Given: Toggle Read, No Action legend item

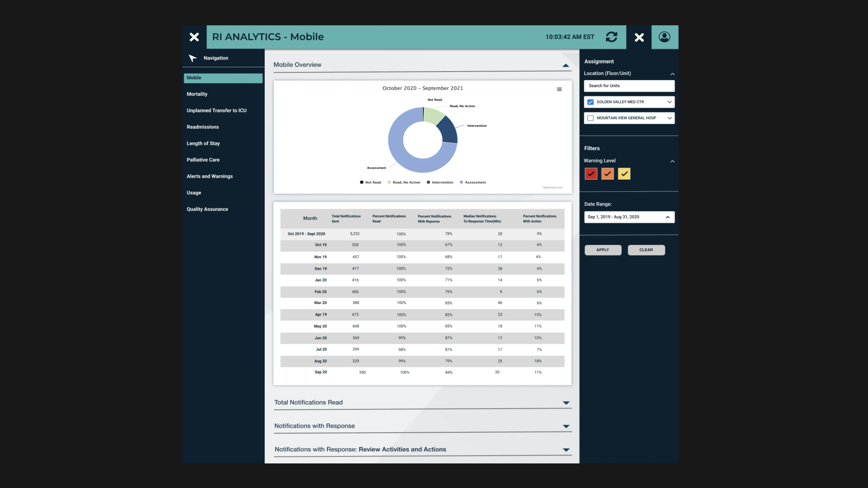Looking at the screenshot, I should [404, 182].
